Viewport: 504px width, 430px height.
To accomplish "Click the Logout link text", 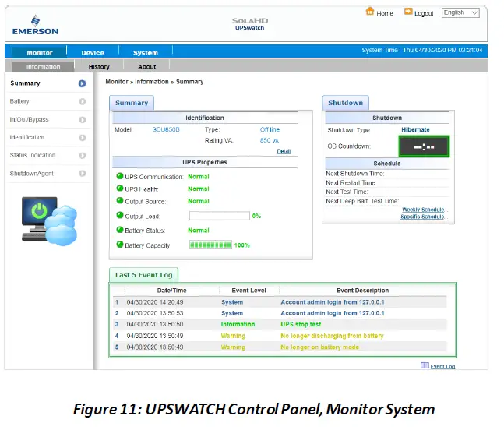I will [424, 13].
